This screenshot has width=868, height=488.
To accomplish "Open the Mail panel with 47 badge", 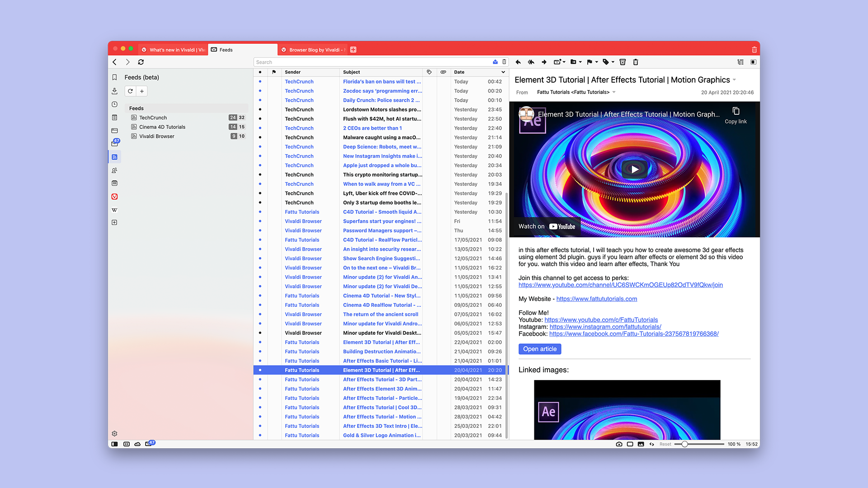I will [115, 143].
